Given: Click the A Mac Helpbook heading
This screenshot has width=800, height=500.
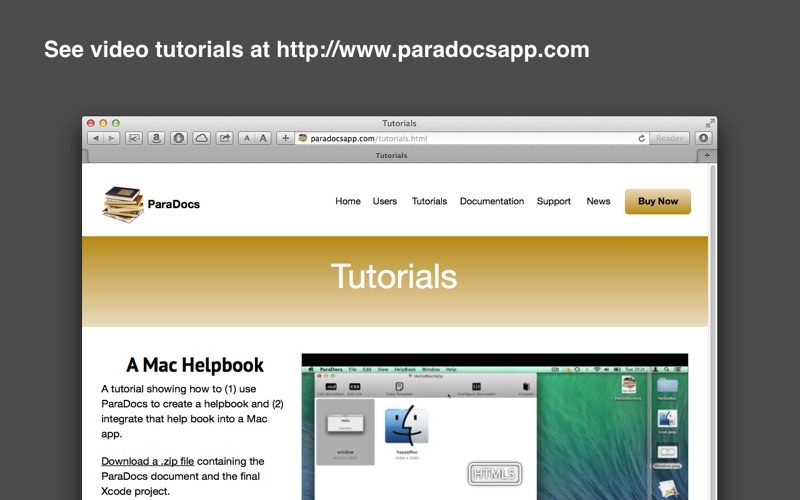Looking at the screenshot, I should pos(195,365).
